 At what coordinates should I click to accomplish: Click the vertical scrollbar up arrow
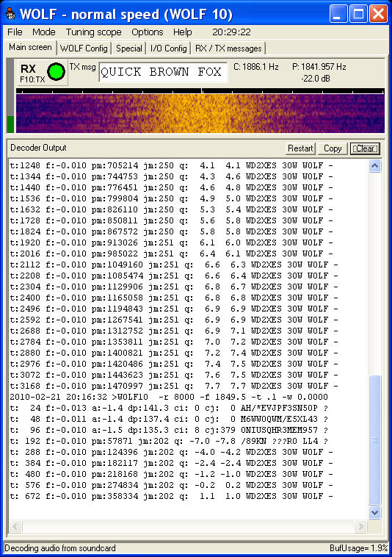pos(375,166)
